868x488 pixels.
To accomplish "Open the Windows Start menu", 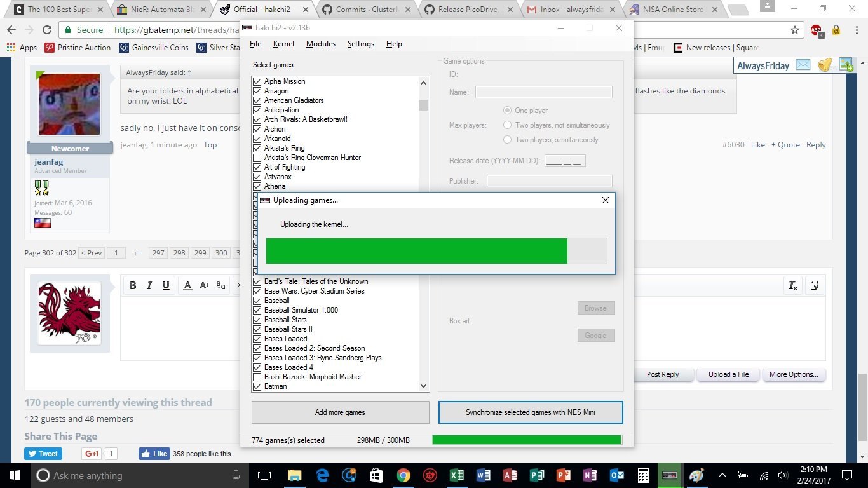I will (x=14, y=475).
